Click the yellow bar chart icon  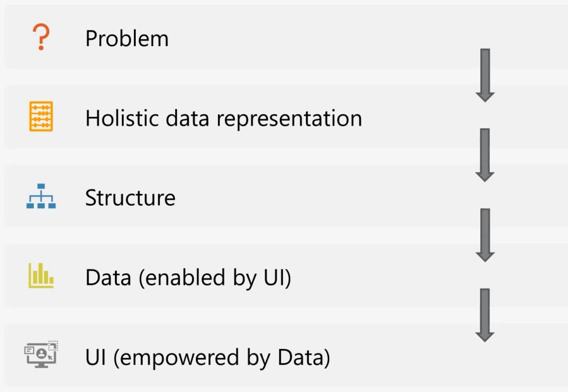[x=41, y=275]
